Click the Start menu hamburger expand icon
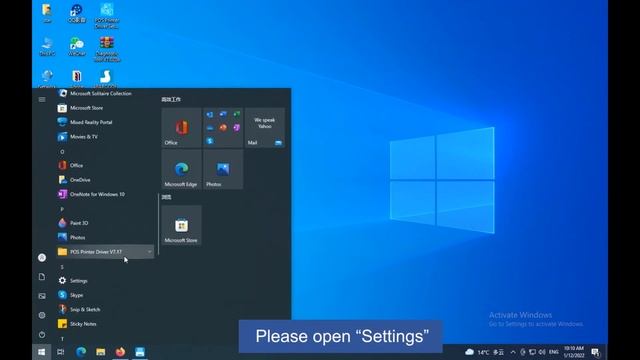The width and height of the screenshot is (640, 360). coord(42,100)
